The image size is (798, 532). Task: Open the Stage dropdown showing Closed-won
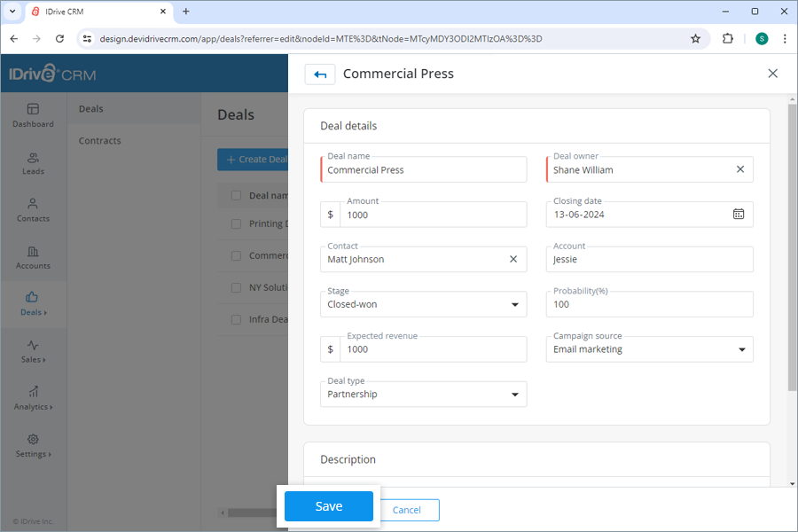[513, 304]
